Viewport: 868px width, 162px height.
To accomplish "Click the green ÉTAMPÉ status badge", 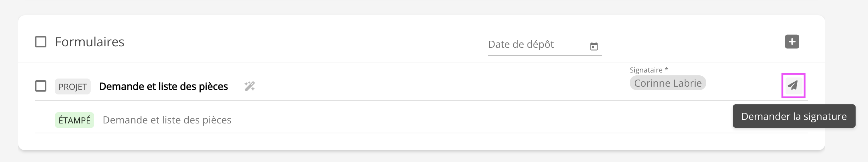I will (x=74, y=120).
